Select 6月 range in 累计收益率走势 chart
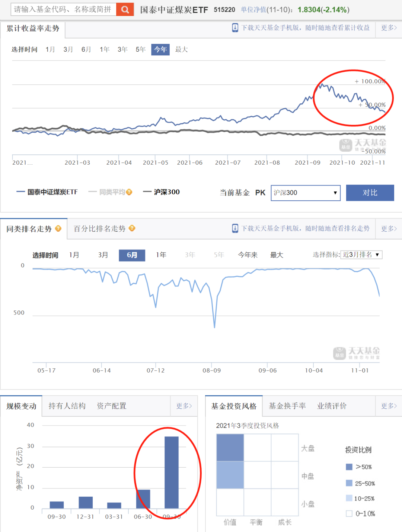Image resolution: width=402 pixels, height=532 pixels. point(86,49)
